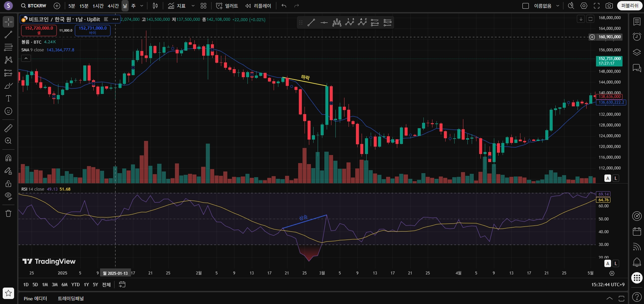
Task: Open quick search with the lightning icon
Action: [x=571, y=6]
